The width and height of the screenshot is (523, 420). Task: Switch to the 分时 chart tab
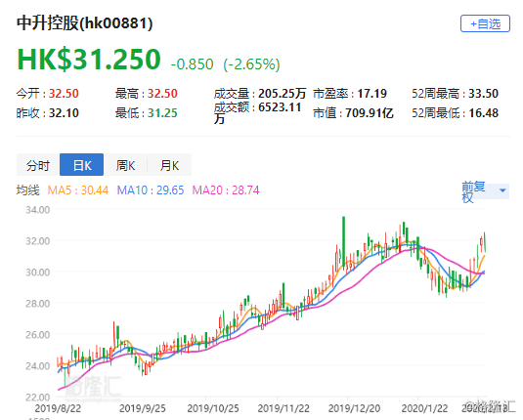point(38,165)
